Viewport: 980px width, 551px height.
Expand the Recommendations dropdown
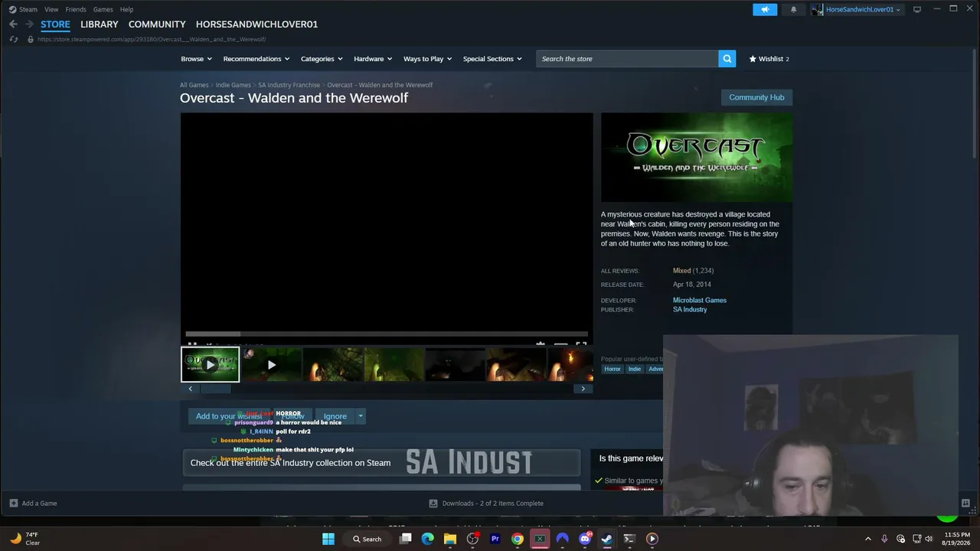coord(256,59)
